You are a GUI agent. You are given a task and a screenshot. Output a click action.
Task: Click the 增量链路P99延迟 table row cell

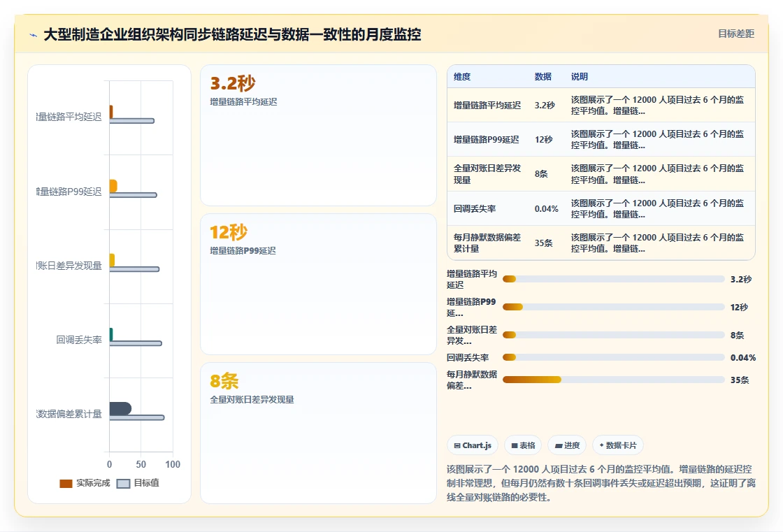pyautogui.click(x=487, y=140)
